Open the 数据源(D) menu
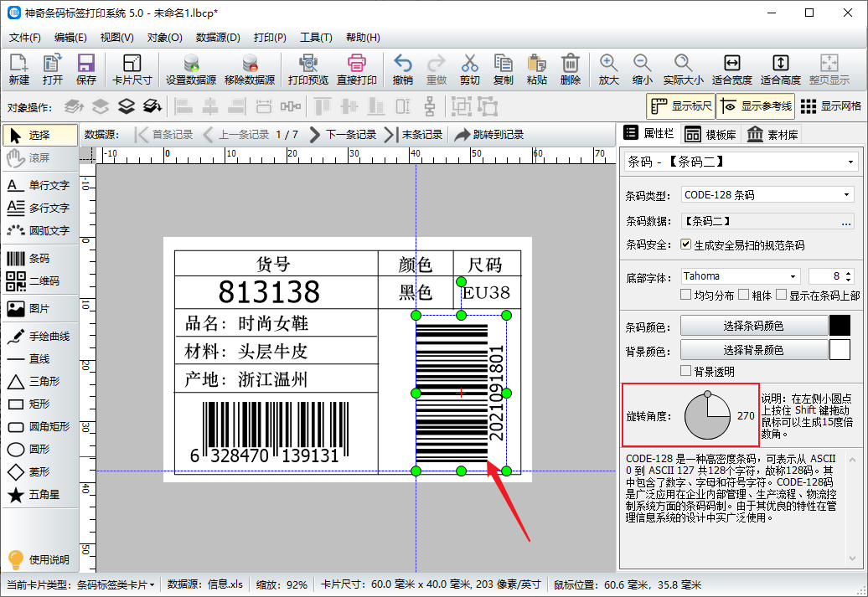Image resolution: width=868 pixels, height=597 pixels. [x=218, y=38]
